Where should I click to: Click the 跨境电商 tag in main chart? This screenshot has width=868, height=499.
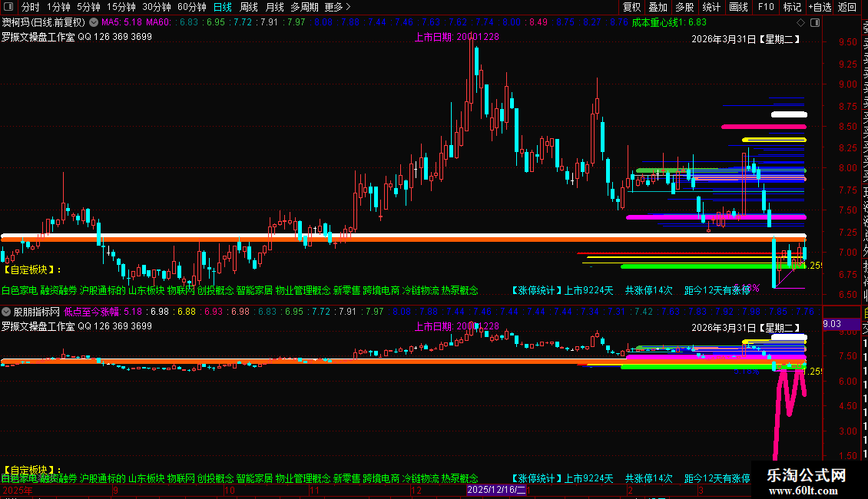(x=381, y=290)
